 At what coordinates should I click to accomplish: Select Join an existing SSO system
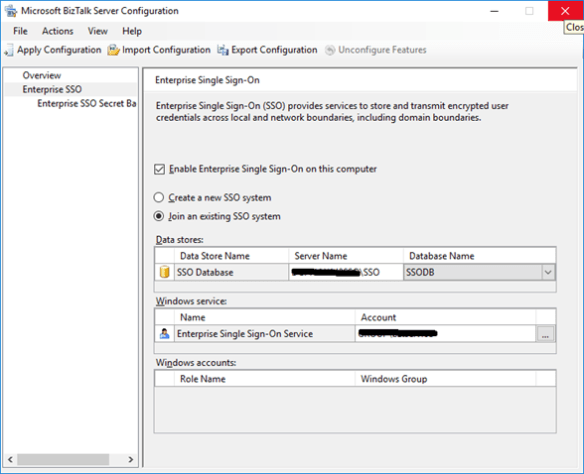(159, 216)
